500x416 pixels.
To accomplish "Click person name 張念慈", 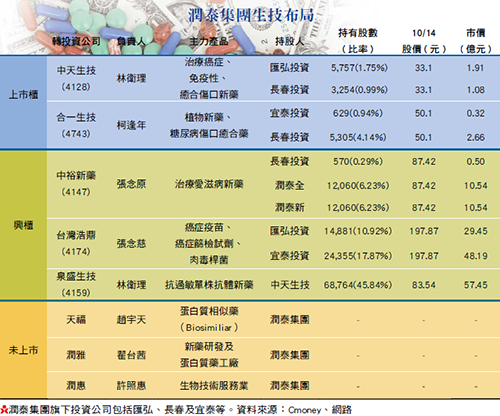I will pos(131,244).
